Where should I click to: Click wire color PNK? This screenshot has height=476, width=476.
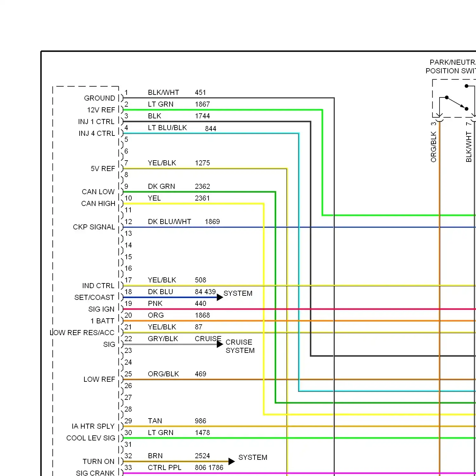[155, 303]
